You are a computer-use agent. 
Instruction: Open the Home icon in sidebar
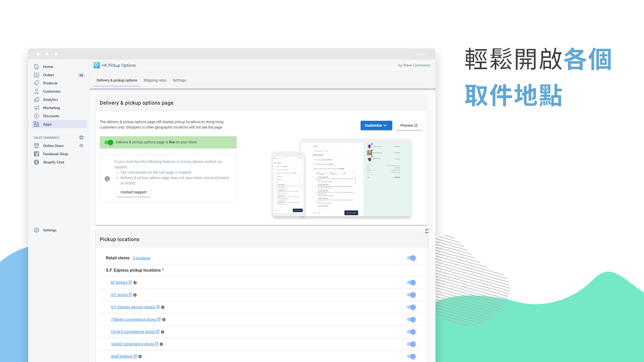point(37,67)
